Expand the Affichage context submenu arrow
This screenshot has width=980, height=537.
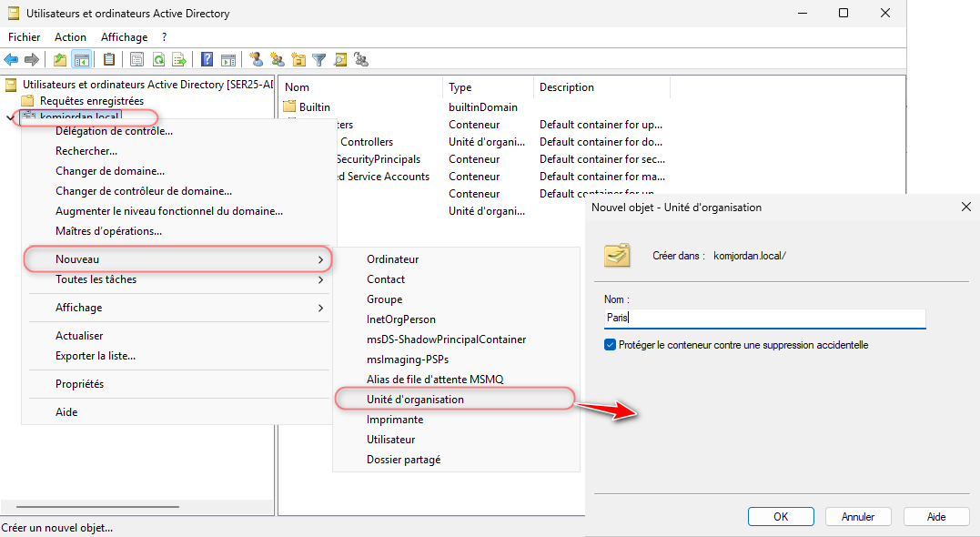pos(320,308)
